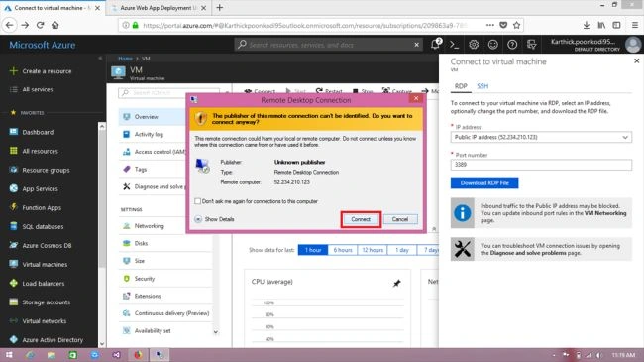Open Dashboard icon in favorites

pyautogui.click(x=14, y=132)
